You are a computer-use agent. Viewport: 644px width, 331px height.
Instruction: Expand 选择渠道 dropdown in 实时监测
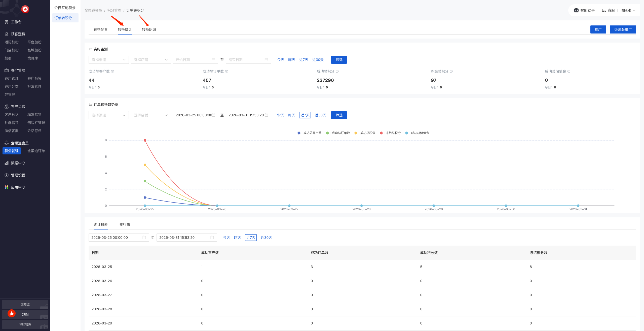tap(108, 60)
